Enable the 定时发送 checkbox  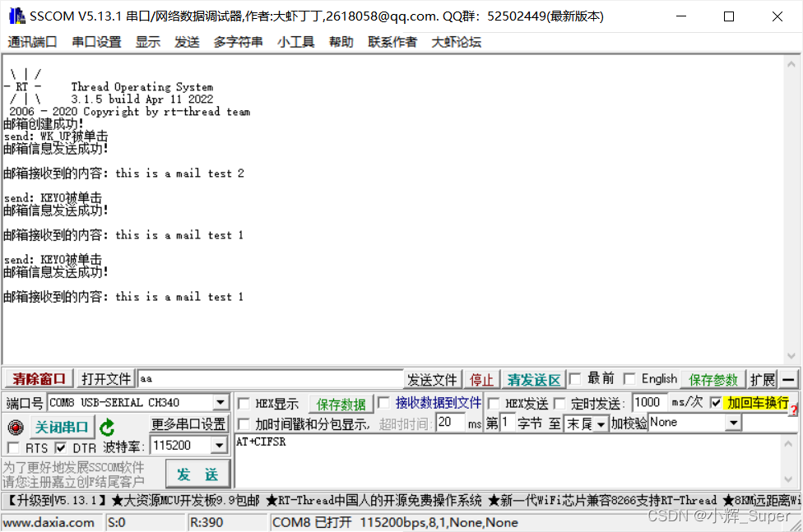(x=559, y=404)
